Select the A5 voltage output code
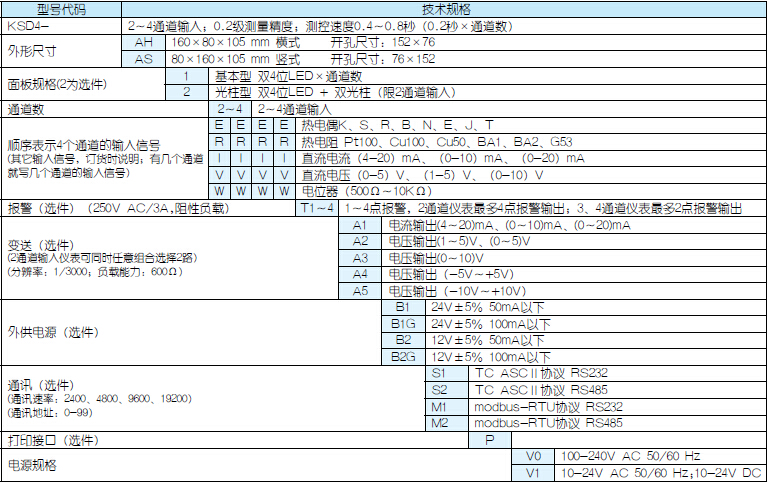The width and height of the screenshot is (768, 483). pyautogui.click(x=361, y=290)
